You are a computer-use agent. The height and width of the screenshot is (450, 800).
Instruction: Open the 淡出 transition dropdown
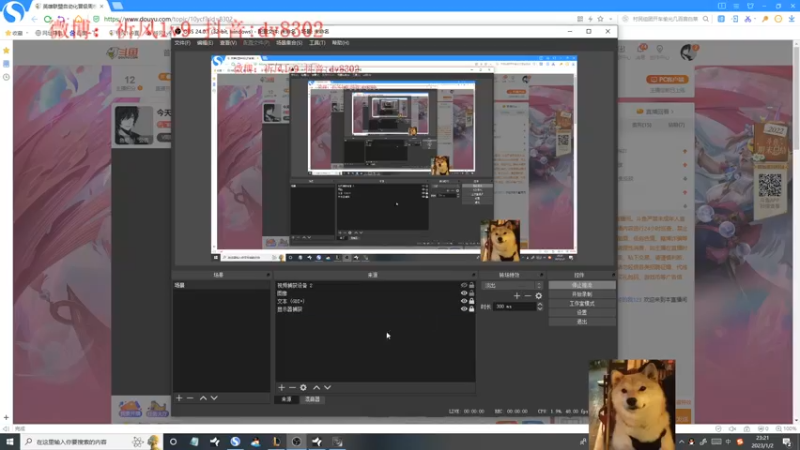click(512, 286)
